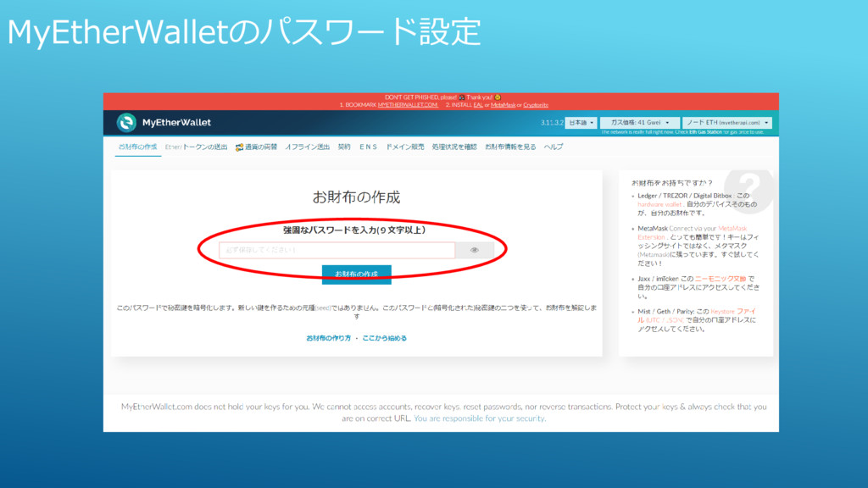This screenshot has height=488, width=868.
Task: Open お財布情報を見る tab
Action: click(510, 147)
